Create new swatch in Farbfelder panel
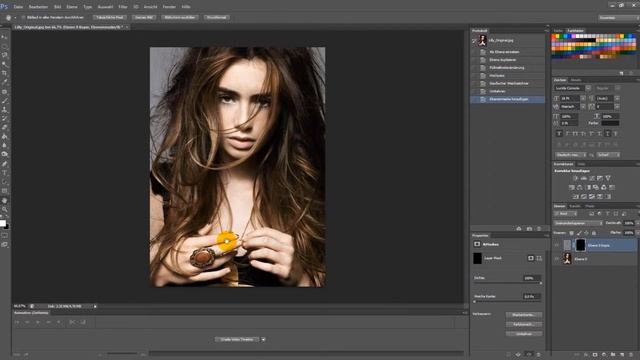Image resolution: width=640 pixels, height=360 pixels. (x=622, y=73)
